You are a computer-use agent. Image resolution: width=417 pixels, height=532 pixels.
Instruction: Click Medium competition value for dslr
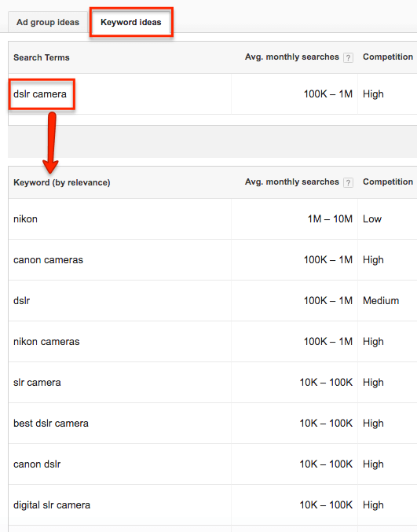[x=381, y=301]
